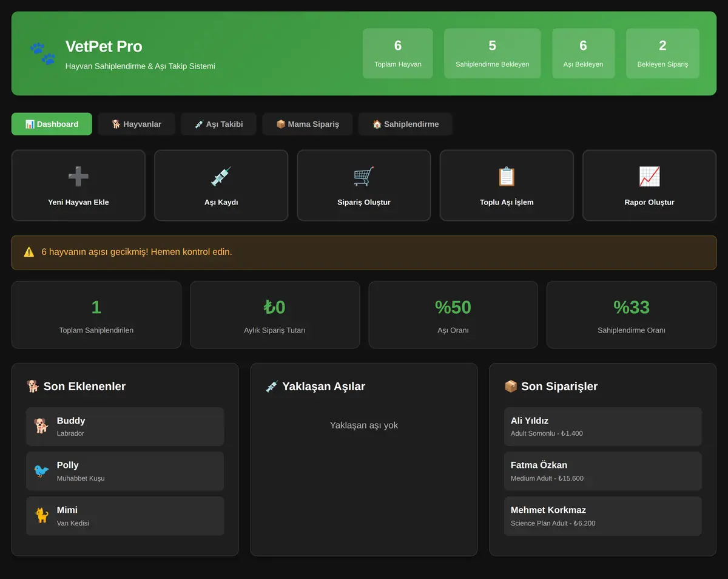Click the VetPet Pro title text

tap(104, 47)
